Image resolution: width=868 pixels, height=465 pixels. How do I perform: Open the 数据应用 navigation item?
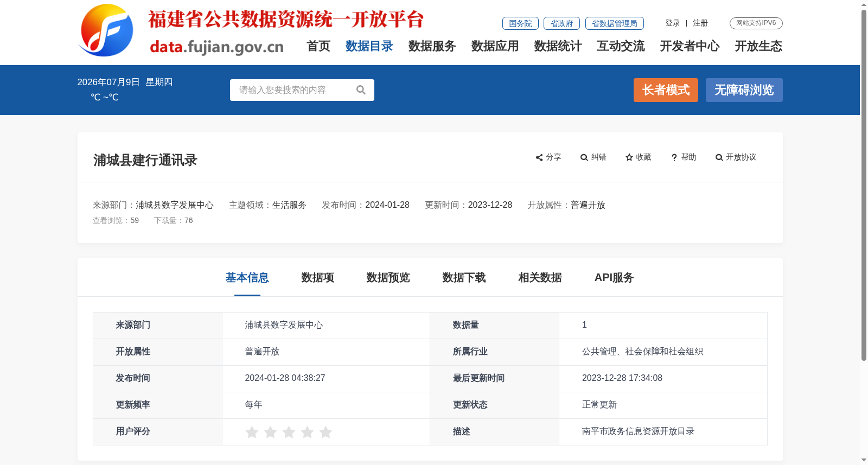point(495,46)
